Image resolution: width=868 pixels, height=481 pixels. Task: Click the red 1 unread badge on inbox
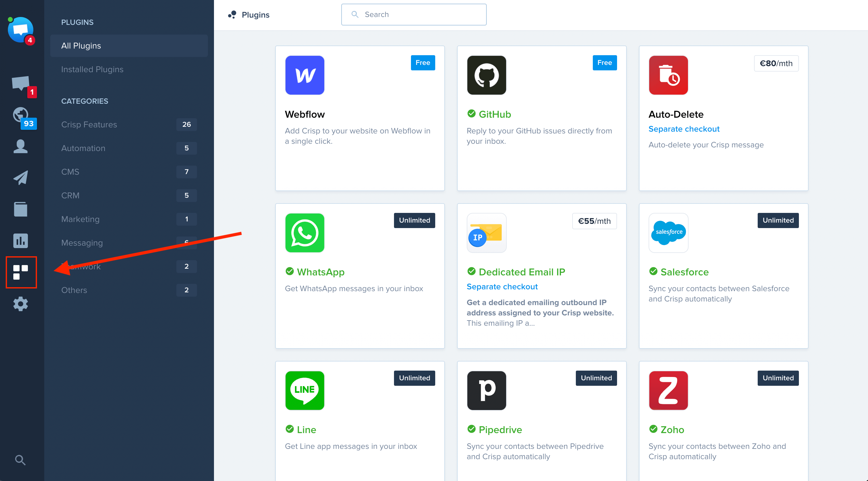(32, 92)
